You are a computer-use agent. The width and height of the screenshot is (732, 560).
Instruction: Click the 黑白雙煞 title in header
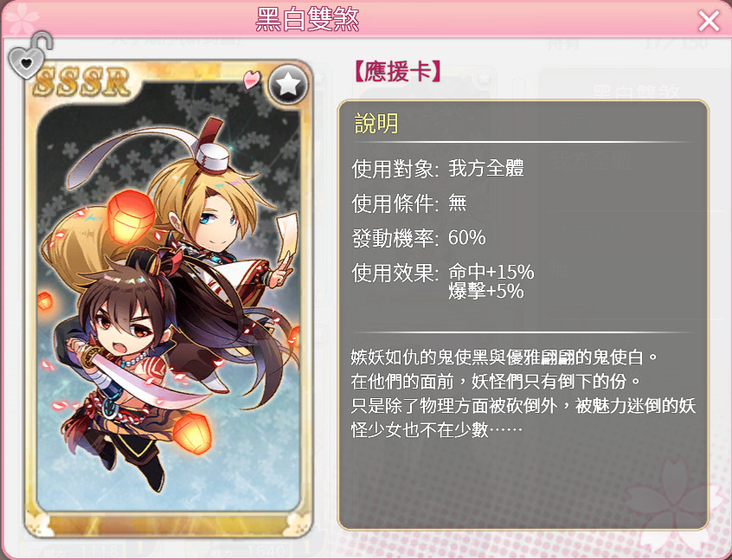(x=308, y=20)
